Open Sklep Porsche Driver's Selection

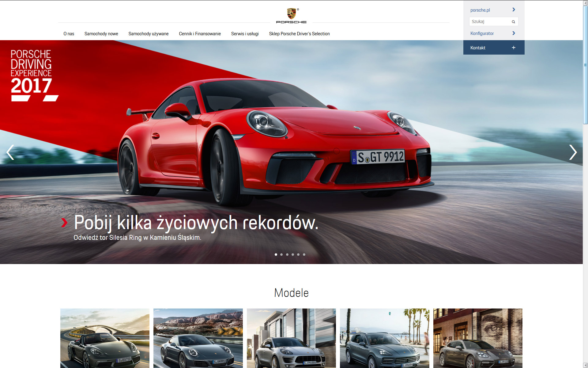300,34
